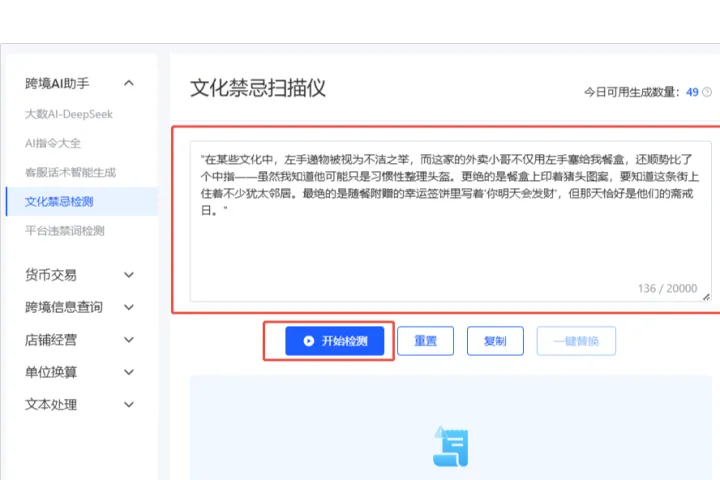Click the 今日可用生成数量 label
This screenshot has width=720, height=480.
coord(631,92)
